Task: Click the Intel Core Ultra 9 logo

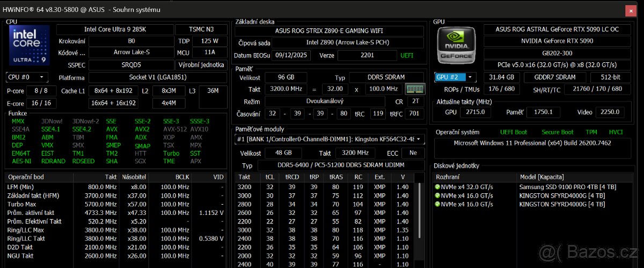Action: [29, 46]
